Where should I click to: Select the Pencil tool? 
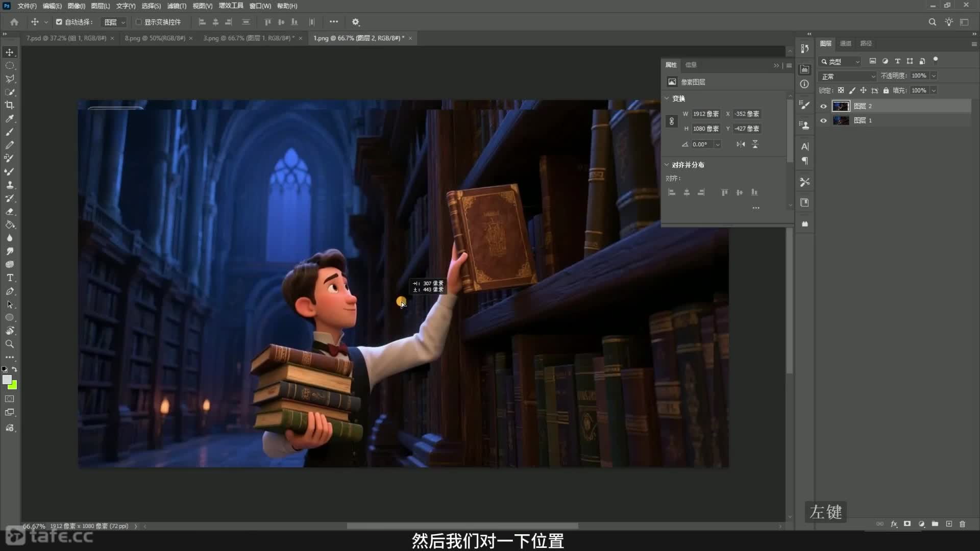[10, 145]
